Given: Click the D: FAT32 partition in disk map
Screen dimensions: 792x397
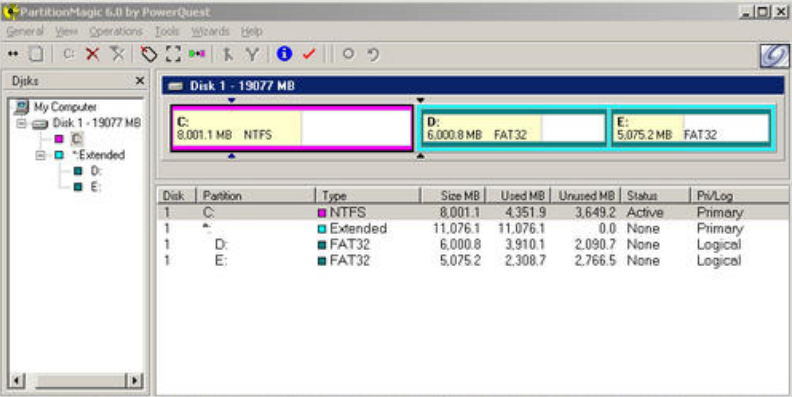Looking at the screenshot, I should pyautogui.click(x=514, y=128).
